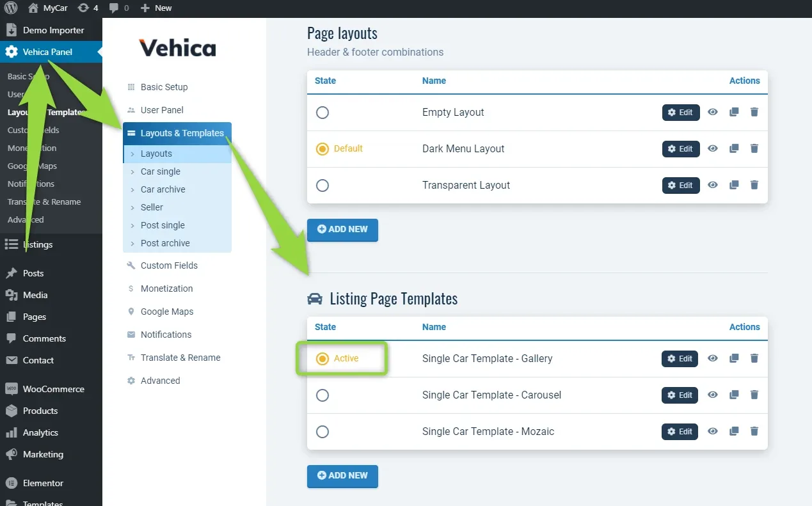Open Google Maps in WordPress sidebar submenu

pyautogui.click(x=32, y=166)
